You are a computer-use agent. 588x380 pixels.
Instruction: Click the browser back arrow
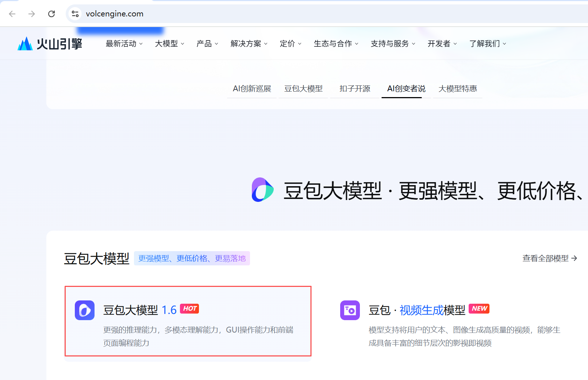click(x=12, y=14)
